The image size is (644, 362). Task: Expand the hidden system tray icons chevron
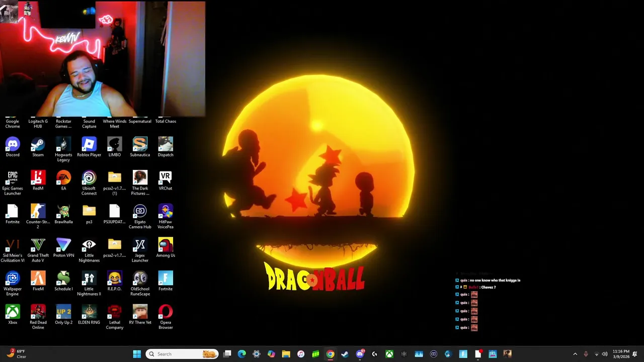coord(575,354)
